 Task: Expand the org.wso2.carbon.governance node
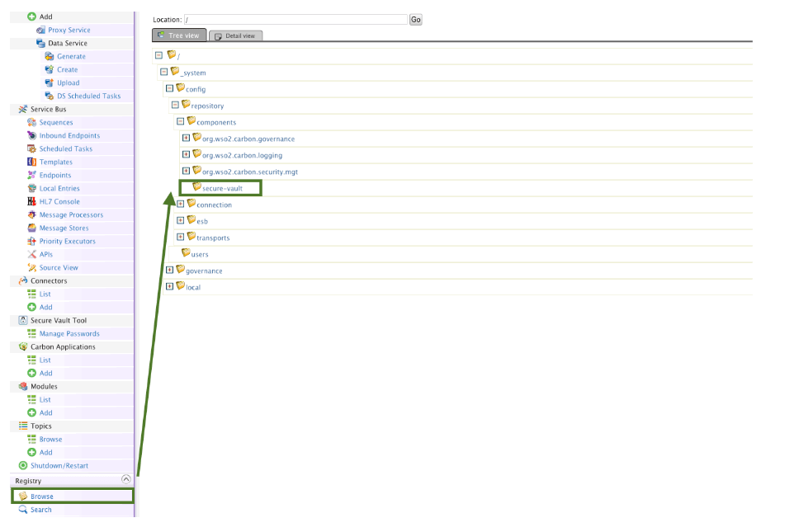coord(186,138)
